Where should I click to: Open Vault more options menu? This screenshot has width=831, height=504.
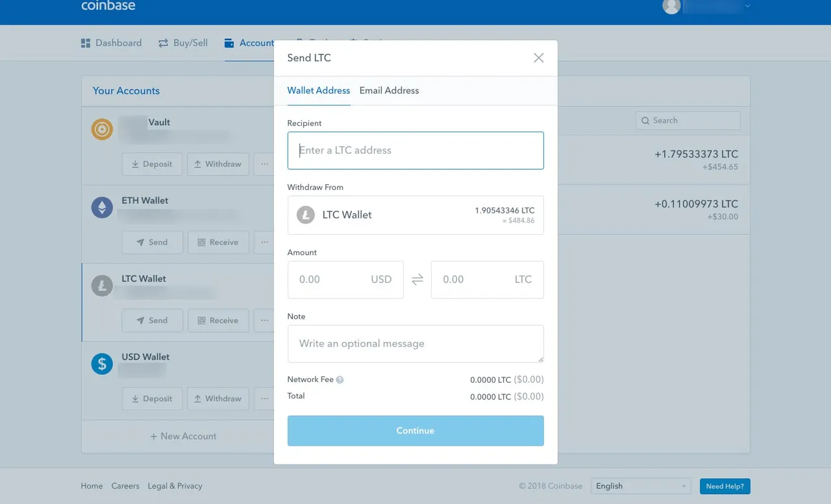coord(264,164)
